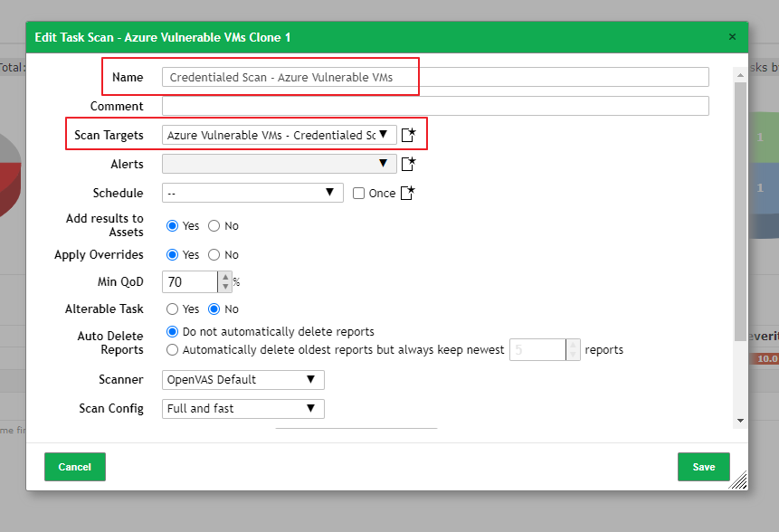
Task: Select Do not automatically delete reports
Action: pos(173,331)
